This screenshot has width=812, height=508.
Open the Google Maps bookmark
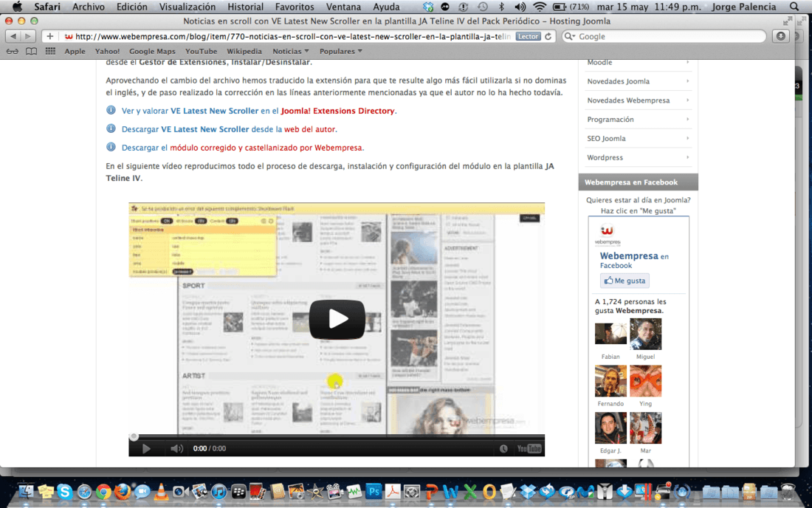click(152, 51)
